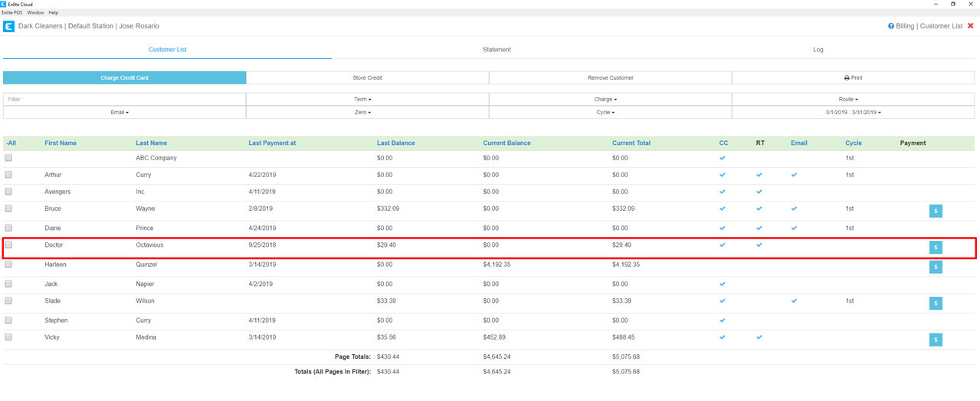Open the Route filter dropdown
This screenshot has width=980, height=401.
853,100
